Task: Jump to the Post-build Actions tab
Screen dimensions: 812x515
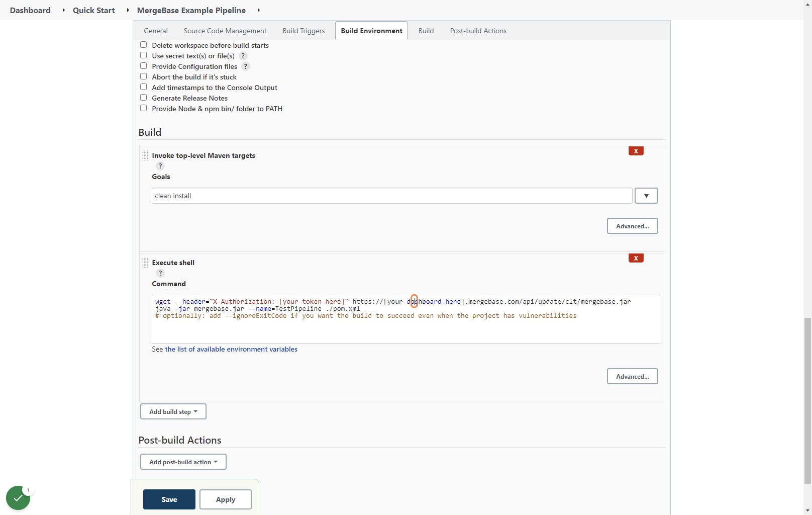Action: point(478,31)
